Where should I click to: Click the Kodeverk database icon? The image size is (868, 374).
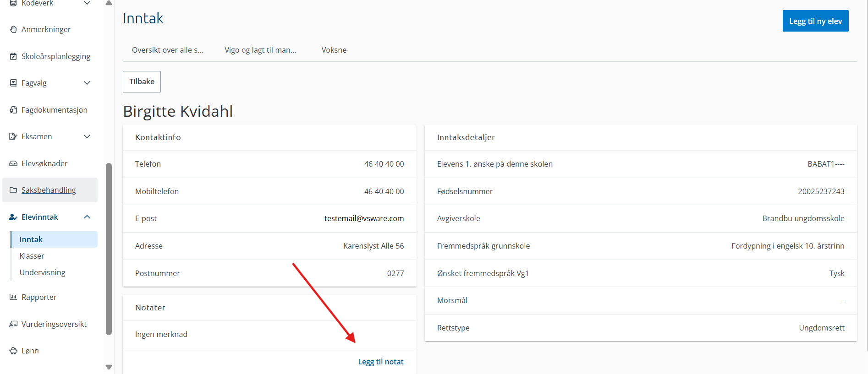click(13, 3)
